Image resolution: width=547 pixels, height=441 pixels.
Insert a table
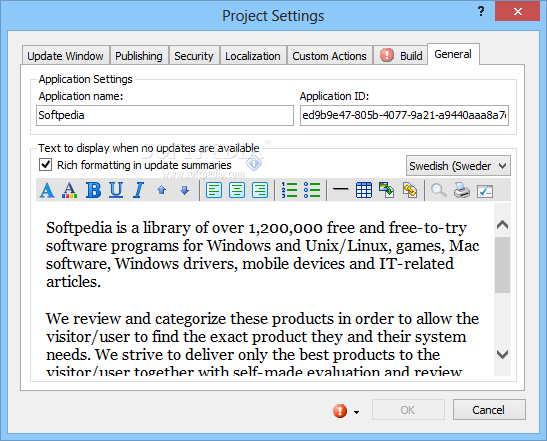pos(364,190)
